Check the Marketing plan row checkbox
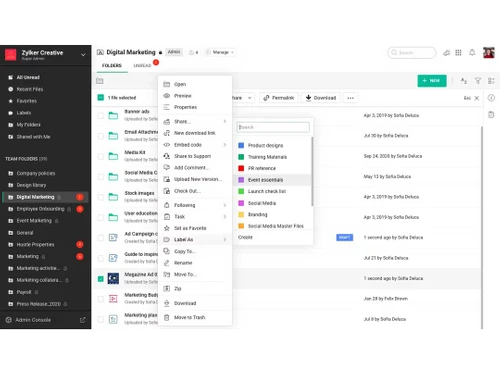Viewport: 500px width, 375px height. (101, 319)
